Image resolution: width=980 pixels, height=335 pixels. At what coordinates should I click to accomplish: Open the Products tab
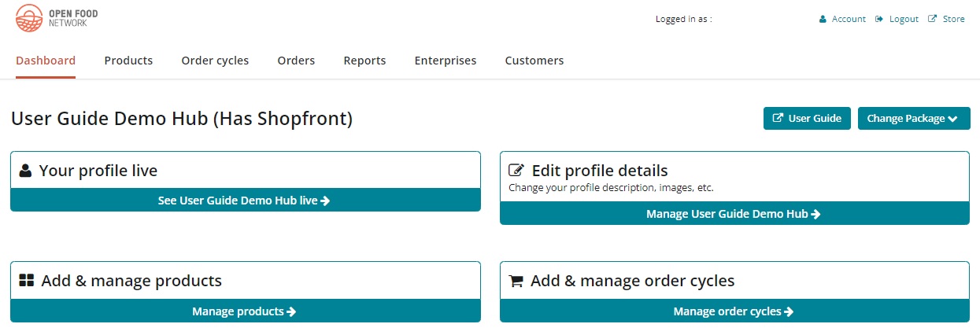128,61
